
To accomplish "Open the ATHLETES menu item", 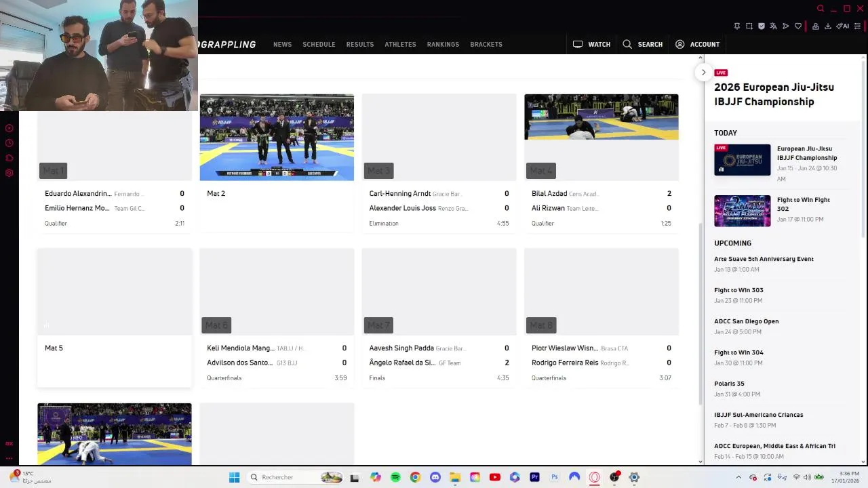I will tap(400, 44).
